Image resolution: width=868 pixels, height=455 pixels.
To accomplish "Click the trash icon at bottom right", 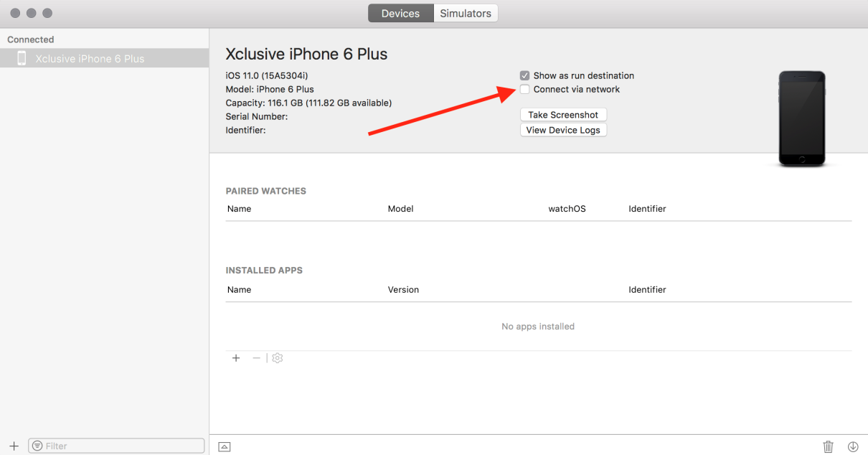I will point(829,446).
